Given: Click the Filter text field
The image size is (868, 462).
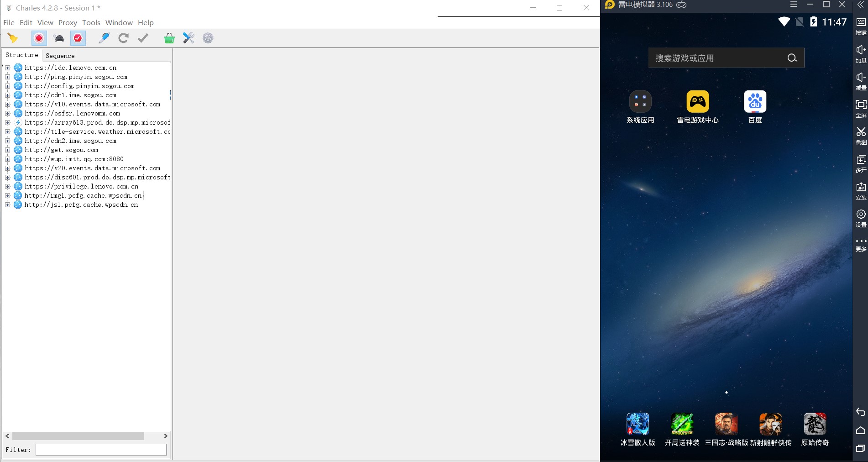Looking at the screenshot, I should pos(101,450).
